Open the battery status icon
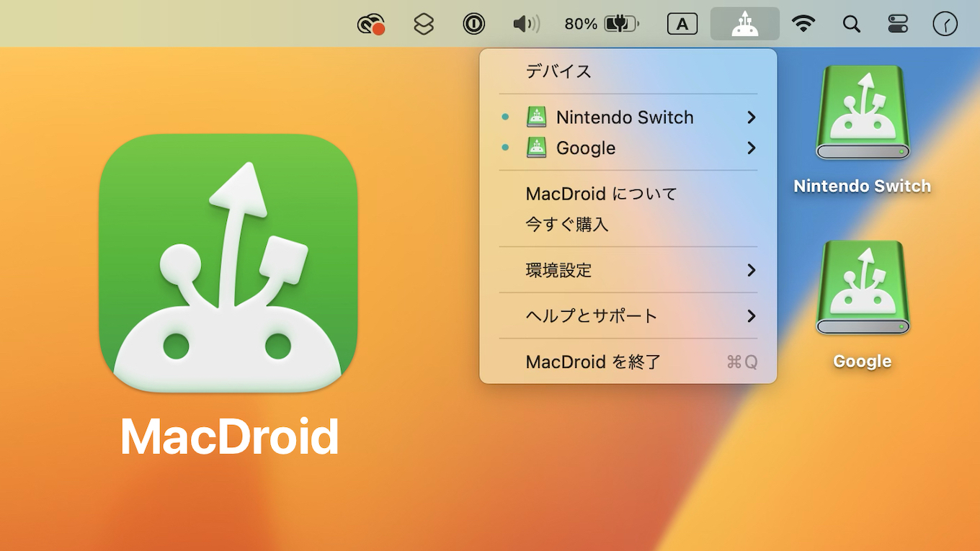980x551 pixels. point(616,23)
